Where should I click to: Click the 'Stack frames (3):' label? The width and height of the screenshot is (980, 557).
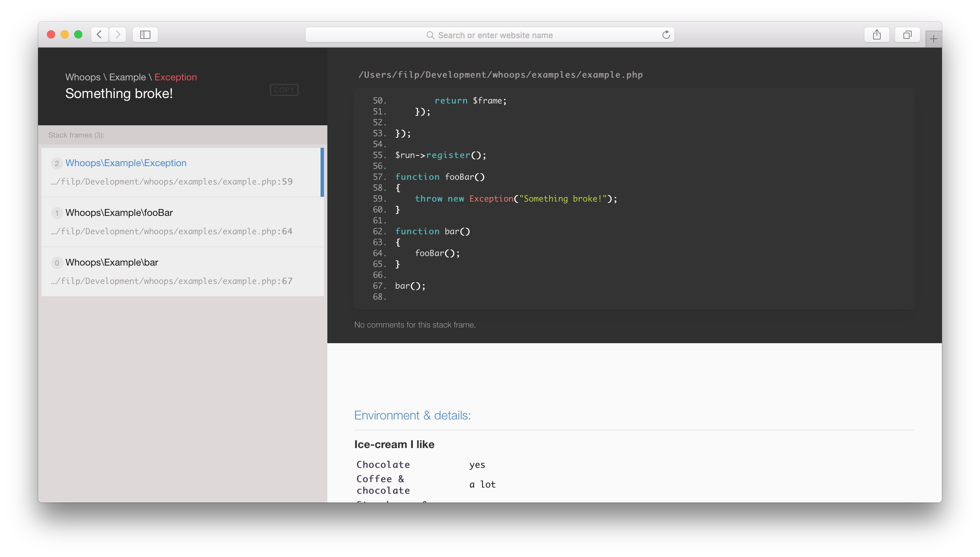[x=76, y=135]
